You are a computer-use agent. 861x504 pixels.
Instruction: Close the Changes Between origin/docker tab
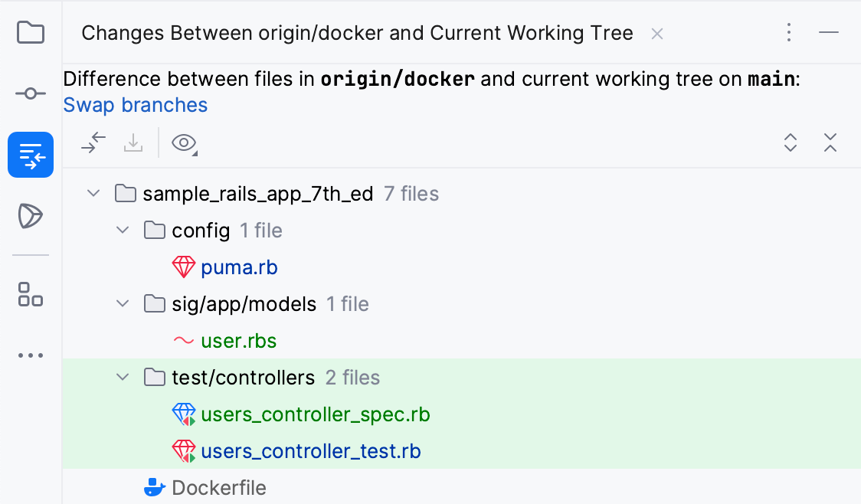656,33
